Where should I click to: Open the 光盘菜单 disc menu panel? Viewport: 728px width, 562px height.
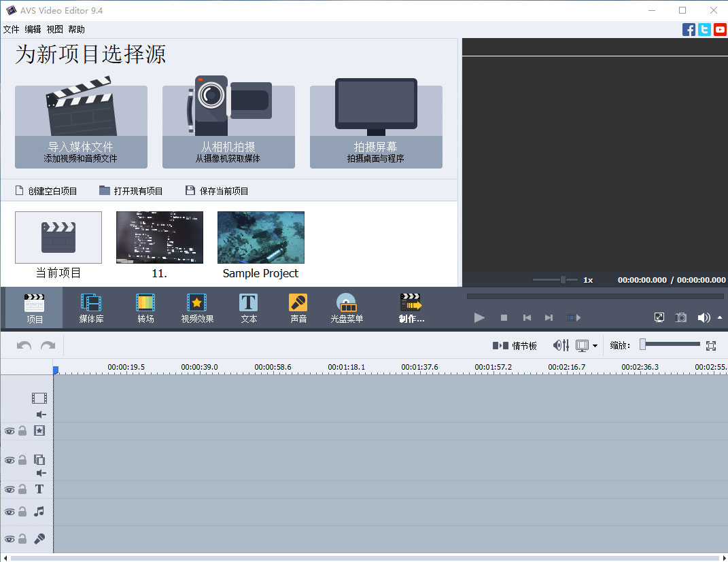(x=347, y=308)
